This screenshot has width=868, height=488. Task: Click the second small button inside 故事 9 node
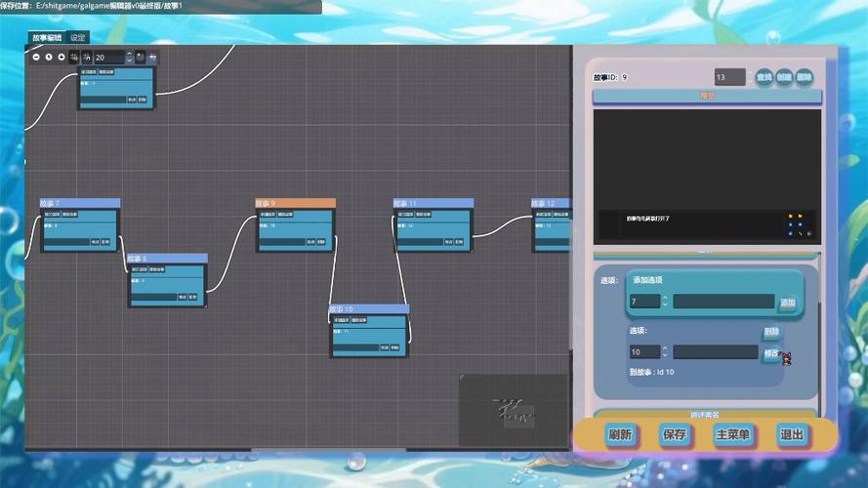[x=285, y=214]
